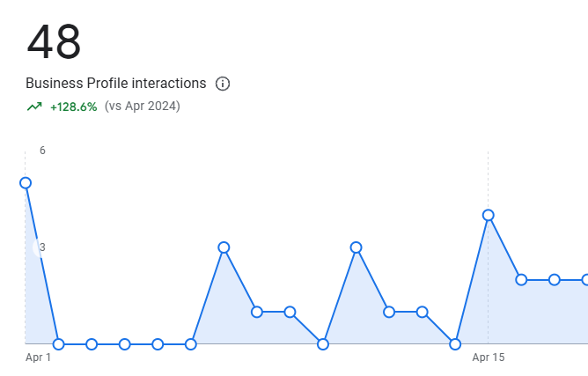This screenshot has width=588, height=376.
Task: Click the (vs Apr 2024) comparison text
Action: [143, 107]
